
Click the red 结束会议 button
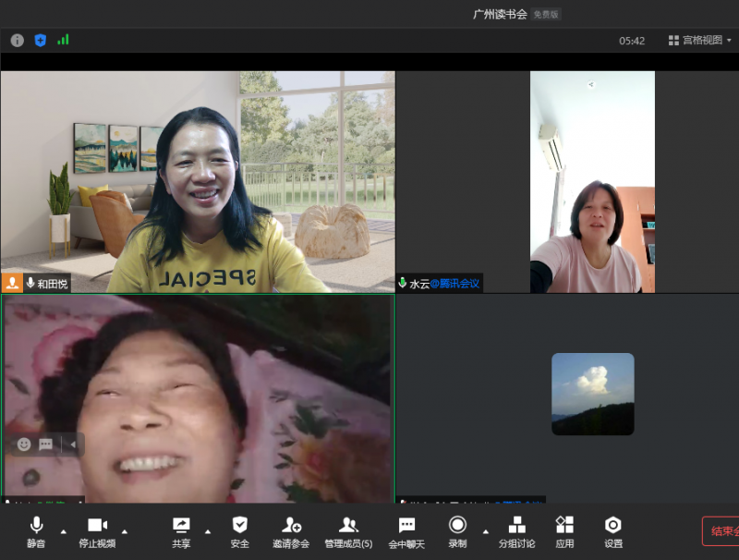coord(721,531)
